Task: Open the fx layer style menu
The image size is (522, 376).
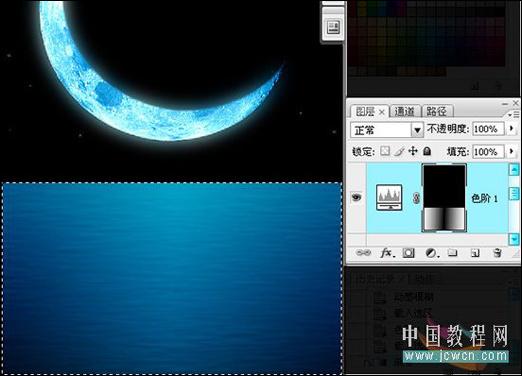Action: pos(387,253)
